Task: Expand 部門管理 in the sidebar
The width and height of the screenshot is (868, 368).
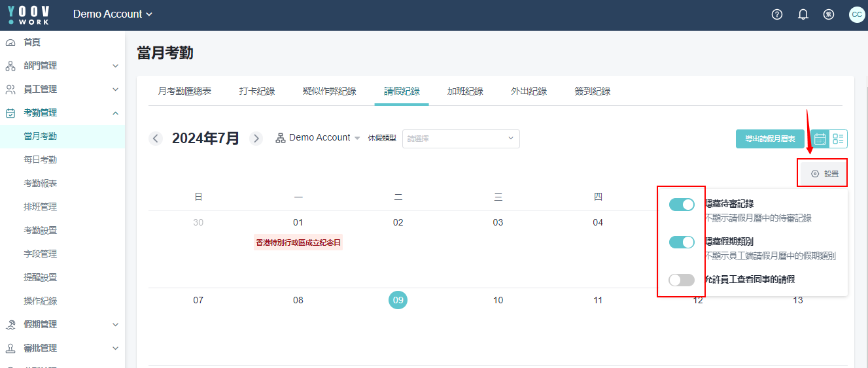Action: pyautogui.click(x=62, y=65)
